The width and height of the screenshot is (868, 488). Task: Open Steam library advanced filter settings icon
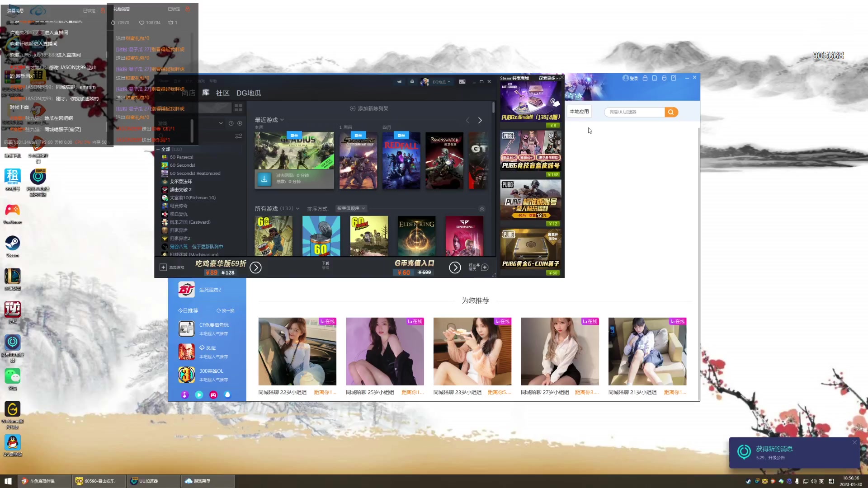238,136
